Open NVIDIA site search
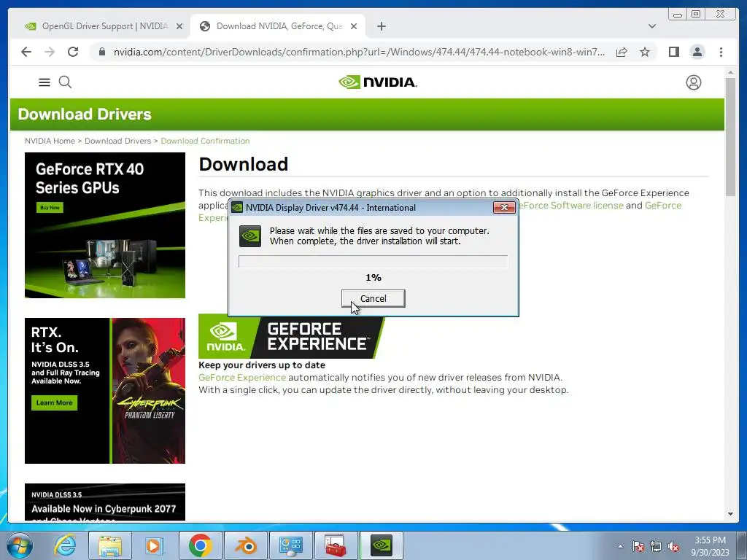The width and height of the screenshot is (747, 560). point(65,82)
